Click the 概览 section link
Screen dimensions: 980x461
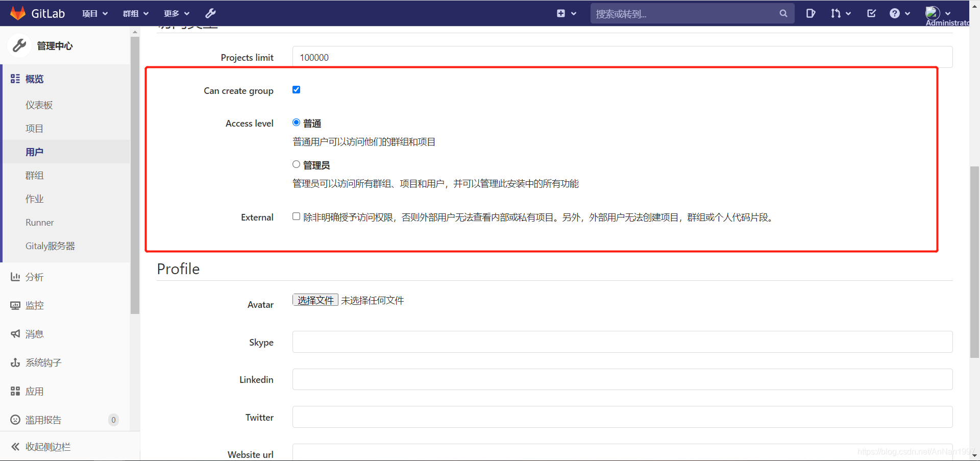coord(34,79)
